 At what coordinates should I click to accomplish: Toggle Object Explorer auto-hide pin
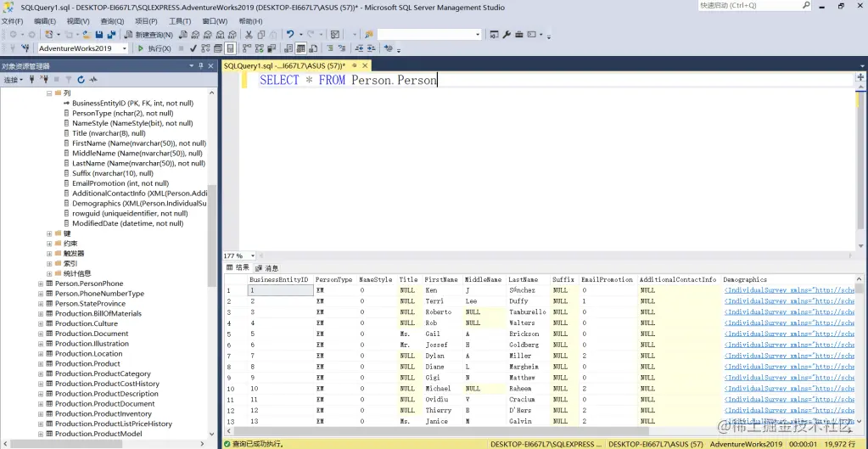click(x=201, y=66)
